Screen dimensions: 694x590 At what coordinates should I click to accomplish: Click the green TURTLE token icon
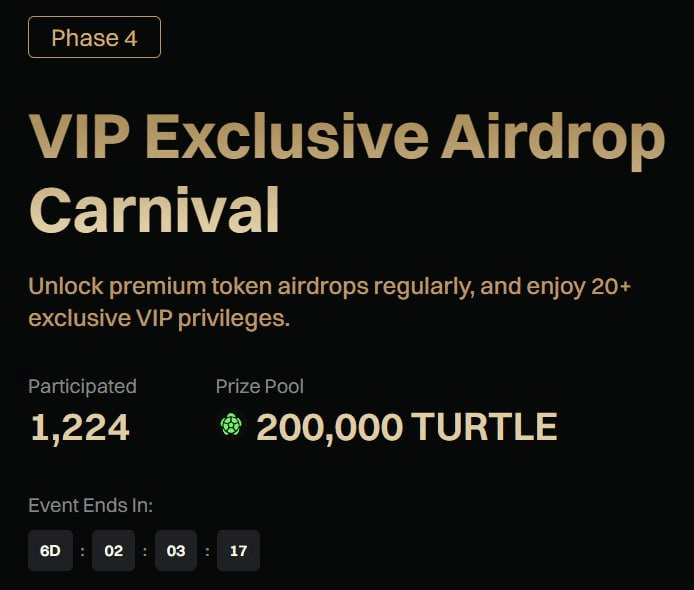[231, 426]
